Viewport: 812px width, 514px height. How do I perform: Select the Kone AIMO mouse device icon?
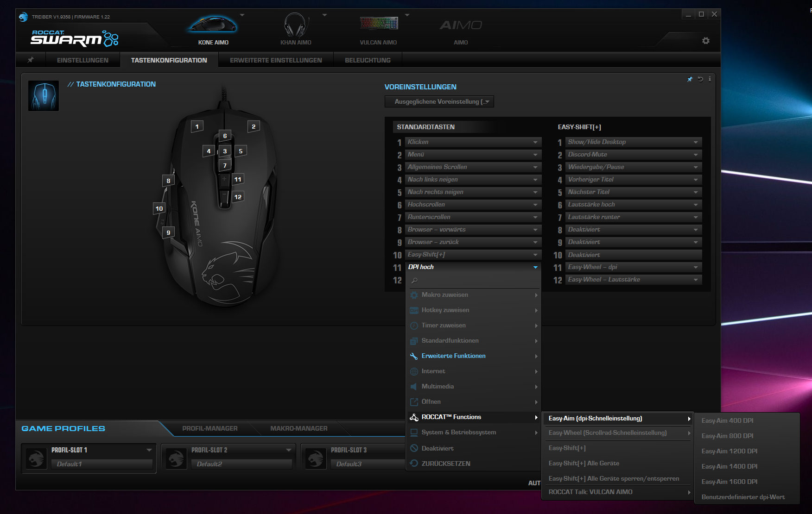tap(213, 25)
